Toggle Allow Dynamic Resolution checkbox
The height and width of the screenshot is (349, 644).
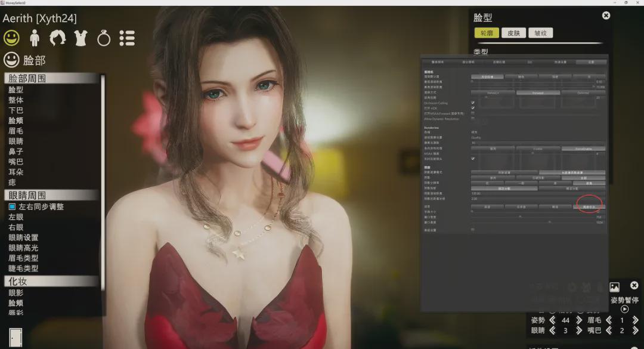473,118
